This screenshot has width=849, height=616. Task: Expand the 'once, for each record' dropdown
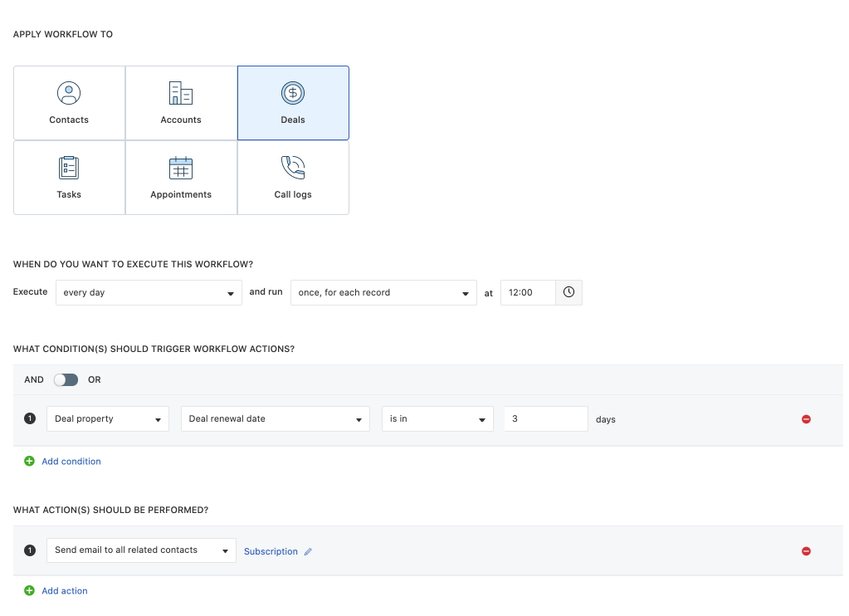pyautogui.click(x=383, y=292)
